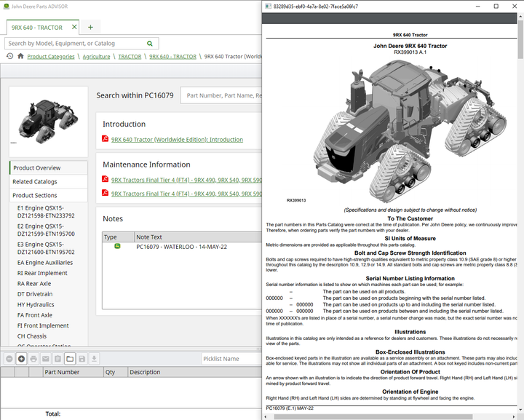The height and width of the screenshot is (420, 524).
Task: Click the print picklist icon
Action: [33, 359]
